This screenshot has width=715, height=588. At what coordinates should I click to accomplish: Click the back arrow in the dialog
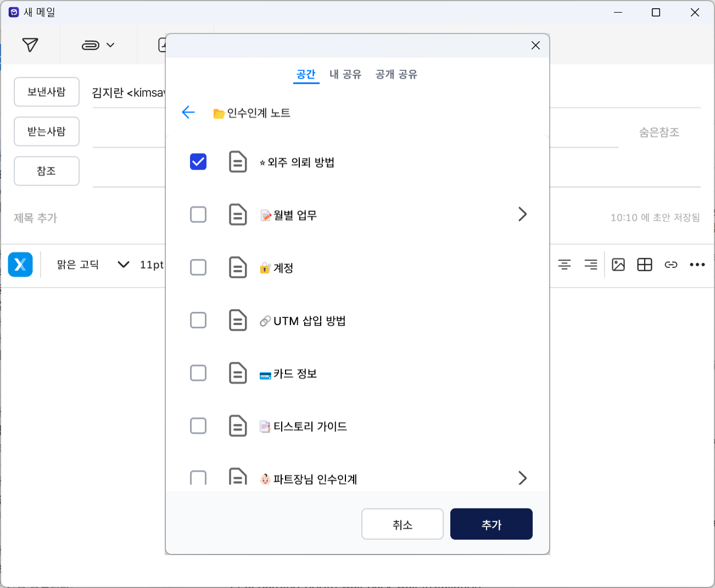point(188,112)
